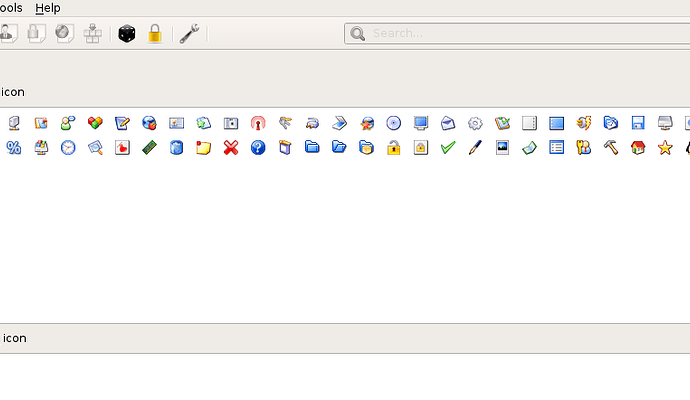Select the yellow star icon
The image size is (690, 400).
coord(665,148)
